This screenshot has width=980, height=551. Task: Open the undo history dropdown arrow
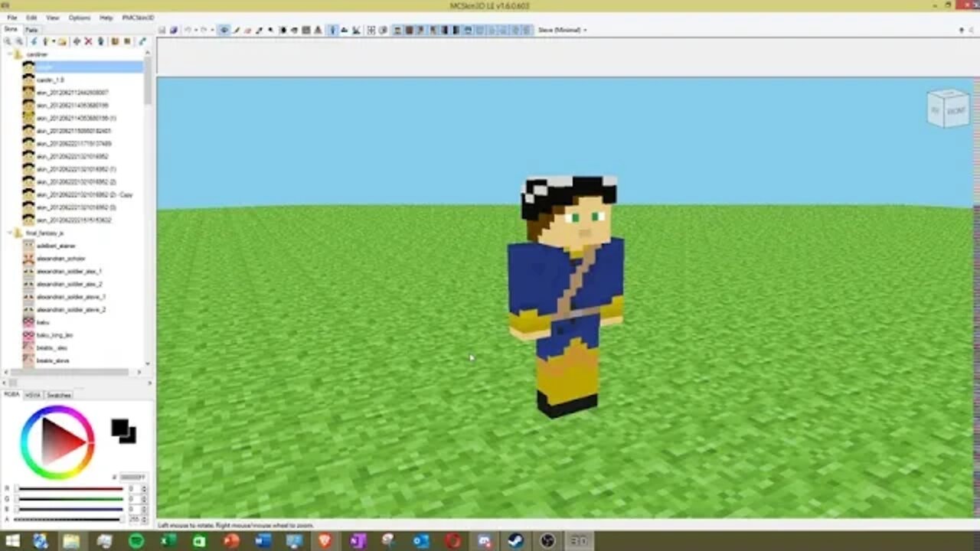tap(195, 30)
